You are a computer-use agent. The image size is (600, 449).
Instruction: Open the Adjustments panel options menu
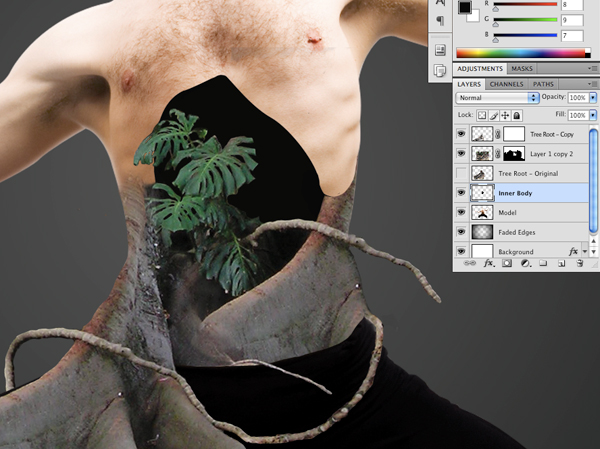click(x=593, y=69)
